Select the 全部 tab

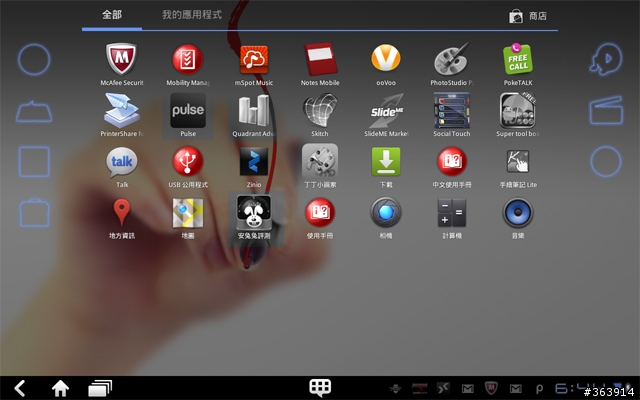[x=112, y=15]
